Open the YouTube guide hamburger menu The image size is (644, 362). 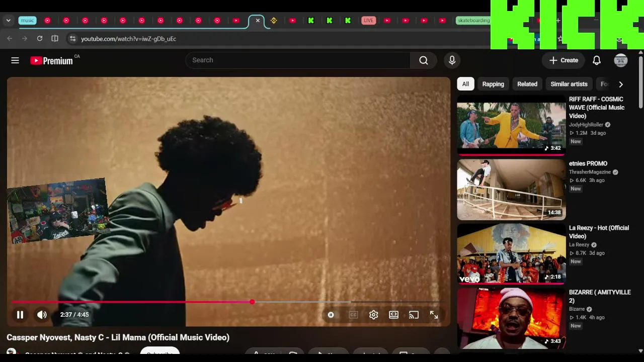pos(15,60)
